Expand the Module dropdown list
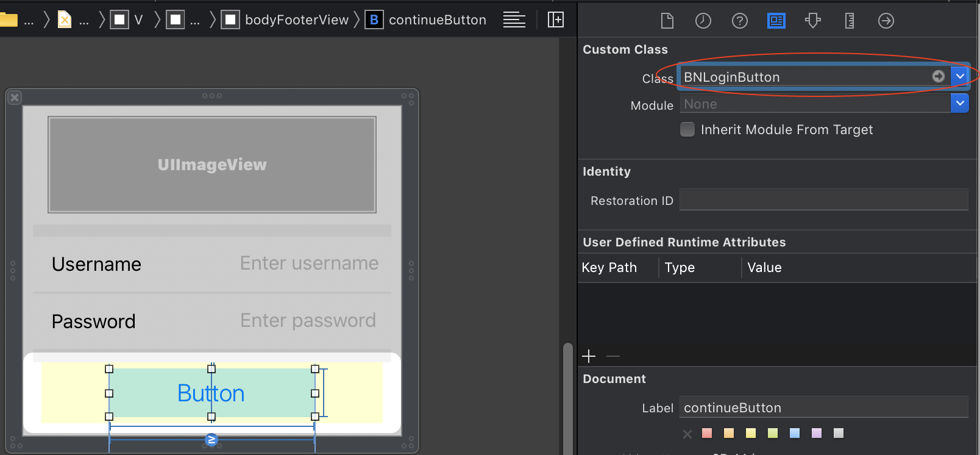The width and height of the screenshot is (980, 455). pos(960,104)
